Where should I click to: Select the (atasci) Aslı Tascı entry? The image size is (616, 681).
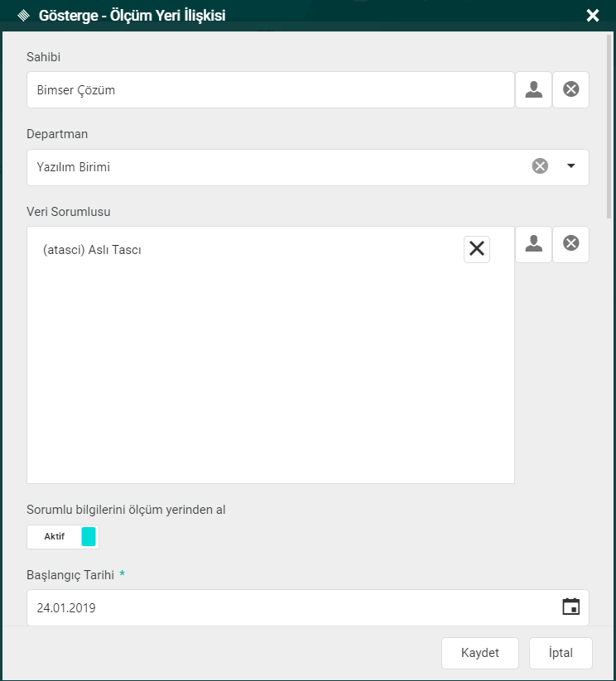pos(92,250)
